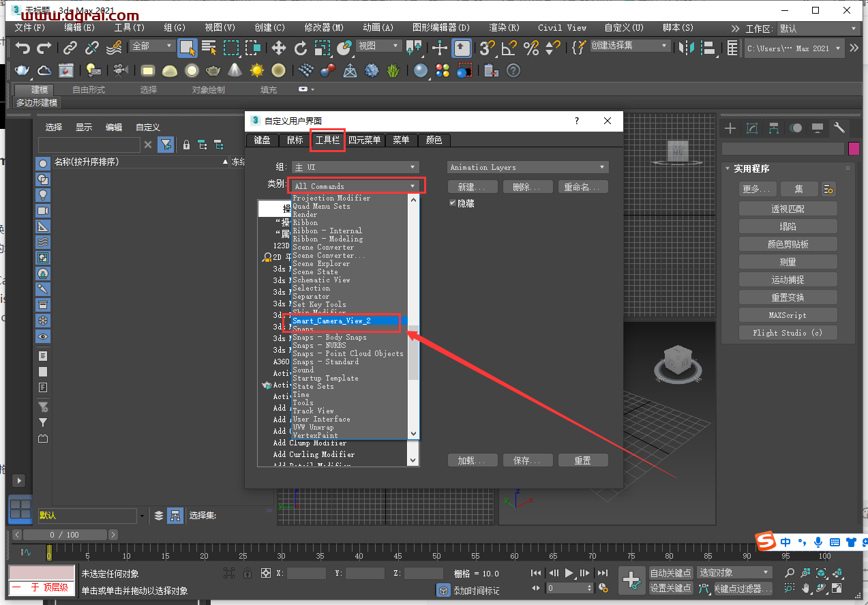Select the Select and Rotate tool
The height and width of the screenshot is (605, 868).
pyautogui.click(x=301, y=48)
